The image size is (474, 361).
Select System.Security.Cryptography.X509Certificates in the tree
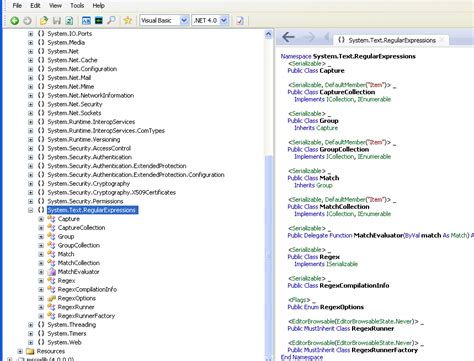[x=111, y=192]
